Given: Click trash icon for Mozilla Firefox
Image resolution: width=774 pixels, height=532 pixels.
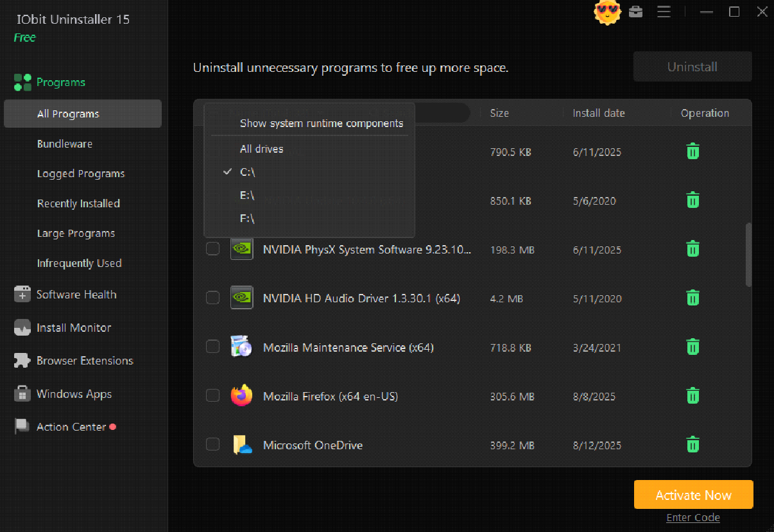Looking at the screenshot, I should pos(692,396).
